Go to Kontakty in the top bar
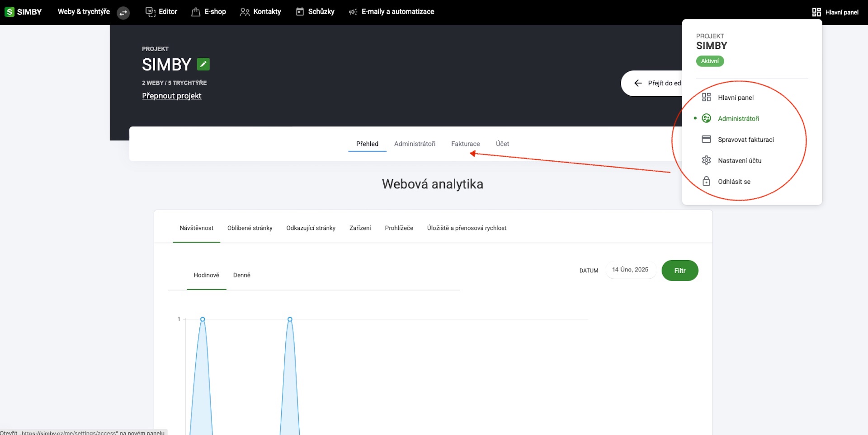The height and width of the screenshot is (435, 868). tap(260, 12)
